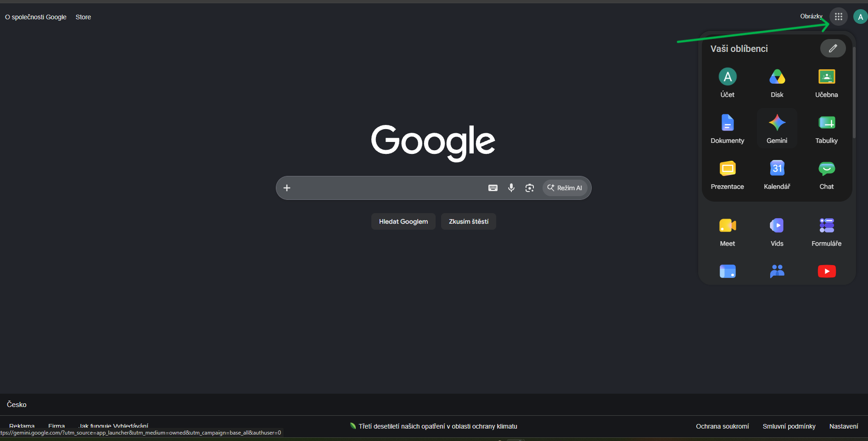Edit favorites with the pencil button
The height and width of the screenshot is (441, 868).
click(833, 48)
